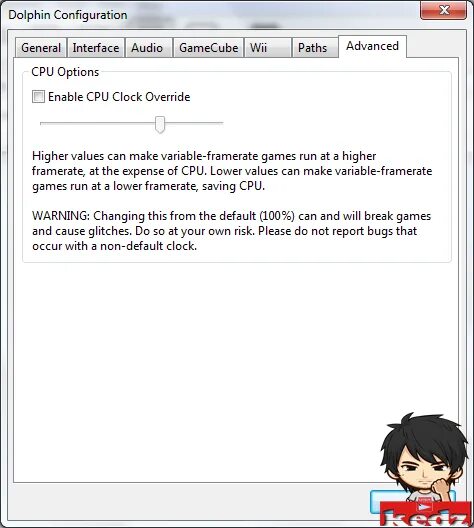This screenshot has width=474, height=528.
Task: Click the red kedz watermark logo
Action: click(426, 514)
